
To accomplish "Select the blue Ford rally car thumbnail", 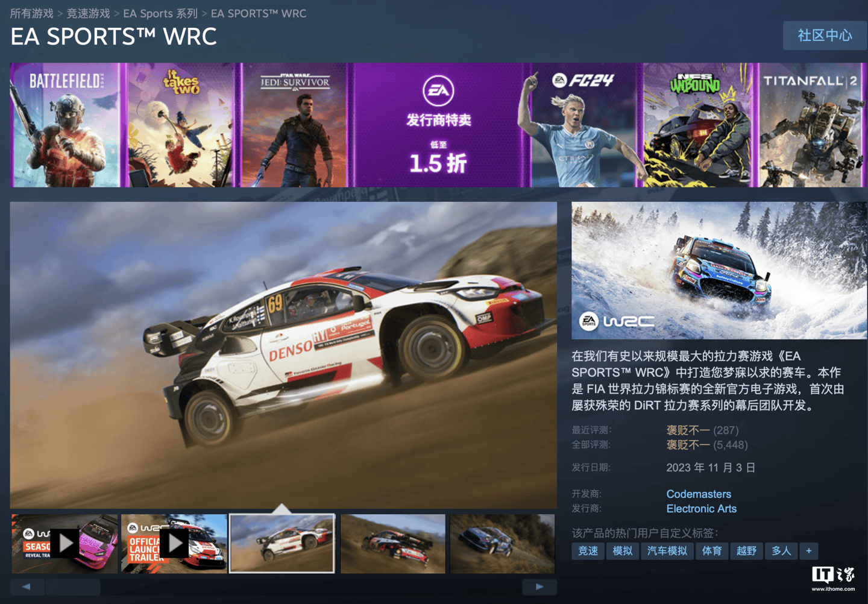I will coord(502,543).
